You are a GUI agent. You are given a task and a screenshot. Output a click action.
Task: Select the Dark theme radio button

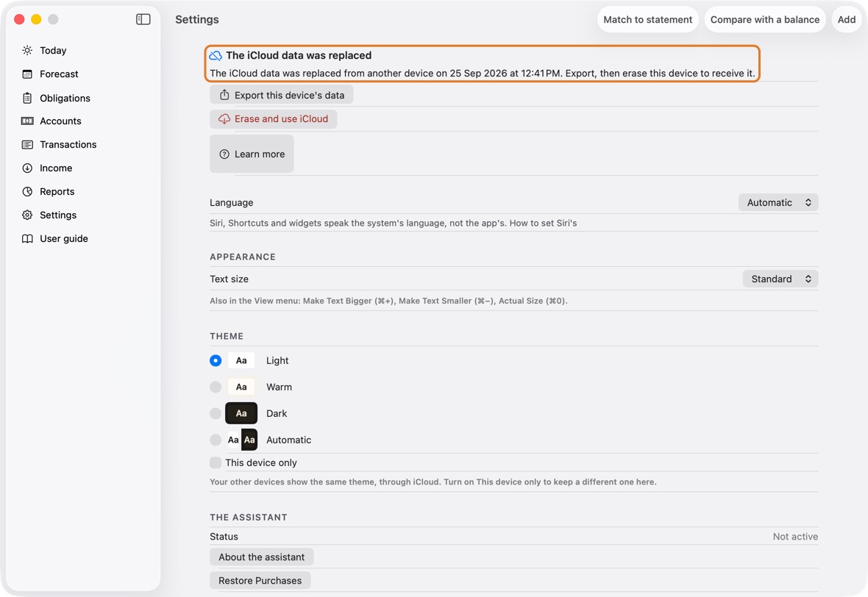click(216, 413)
